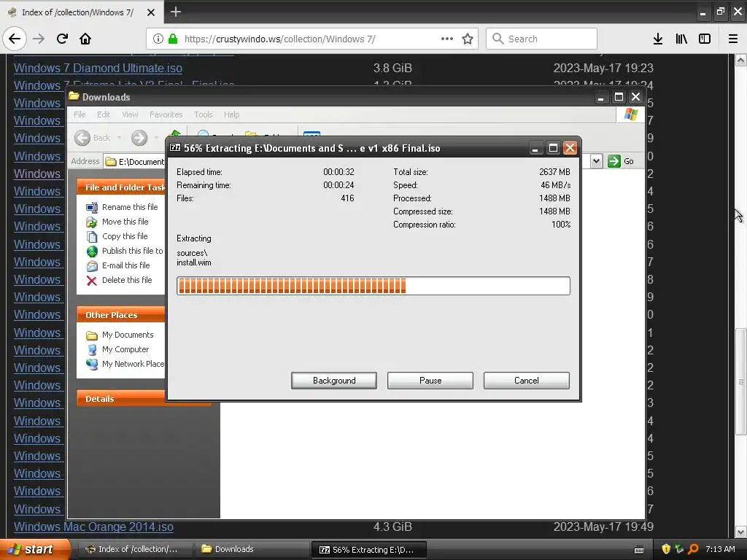This screenshot has height=560, width=747.
Task: Click the magnifier search tray icon
Action: (x=693, y=549)
